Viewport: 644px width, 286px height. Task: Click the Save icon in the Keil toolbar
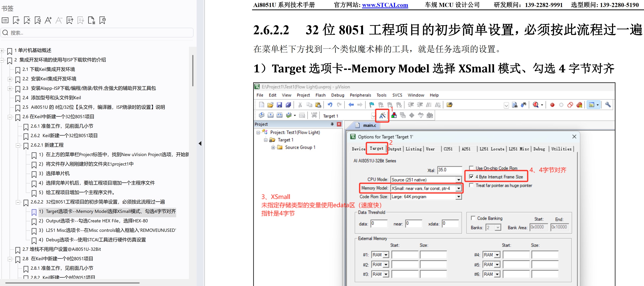click(280, 105)
